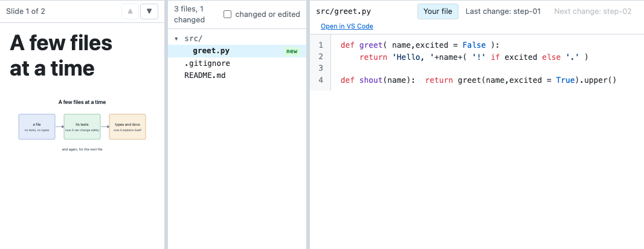
Task: Click line number 4 in code gutter
Action: pos(321,80)
